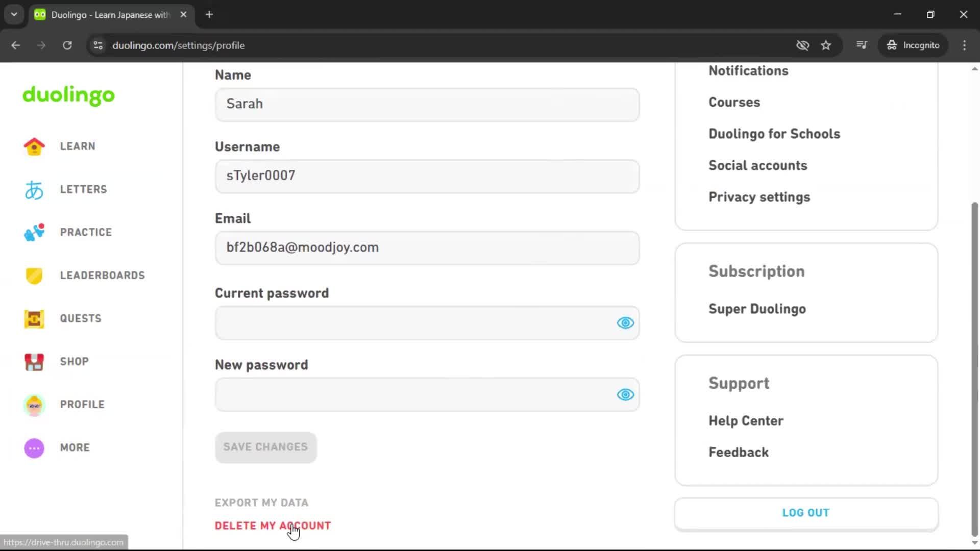Click the Quests treasure chest icon

tap(34, 319)
